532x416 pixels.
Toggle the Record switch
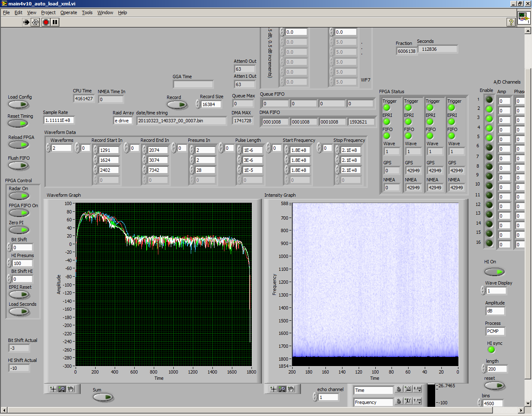177,104
